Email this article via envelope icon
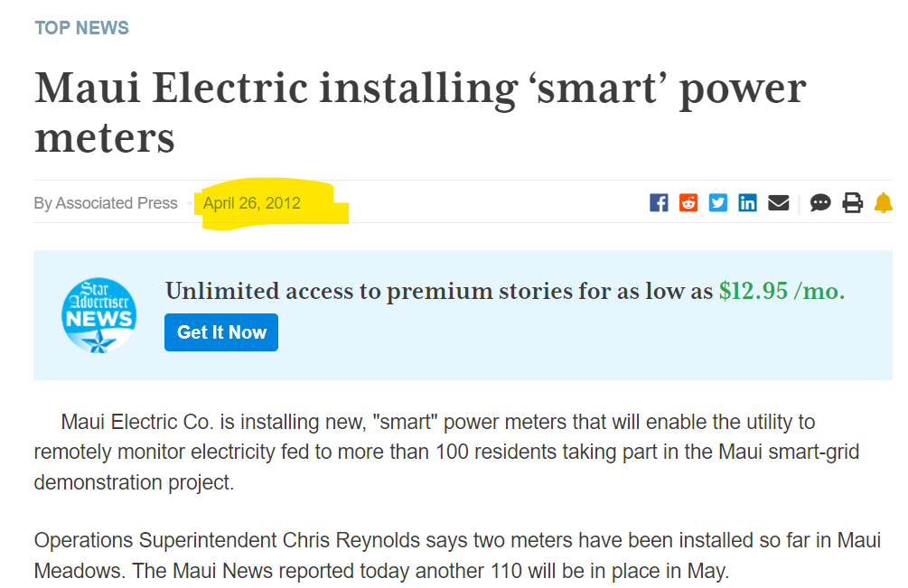This screenshot has height=588, width=908. point(778,203)
